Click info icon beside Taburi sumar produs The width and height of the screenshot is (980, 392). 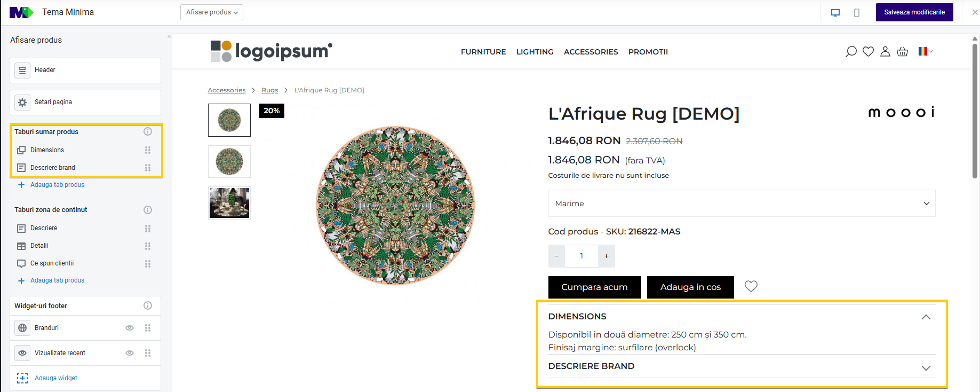148,131
